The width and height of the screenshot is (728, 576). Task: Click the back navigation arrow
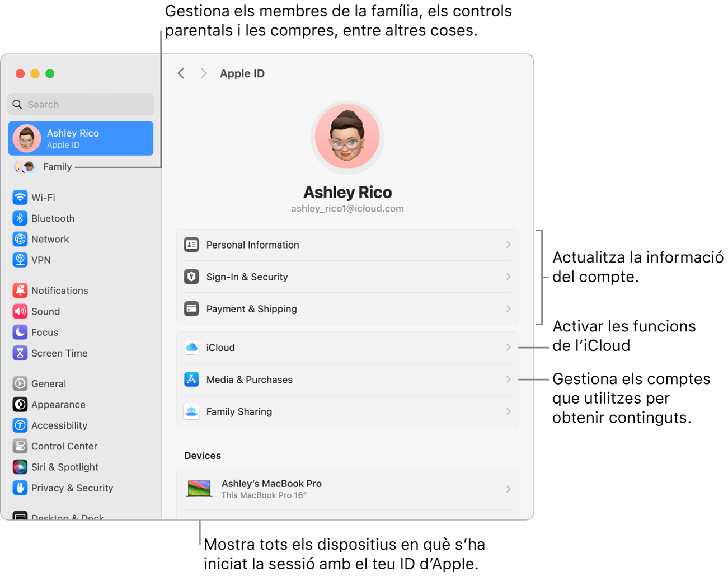[x=181, y=73]
